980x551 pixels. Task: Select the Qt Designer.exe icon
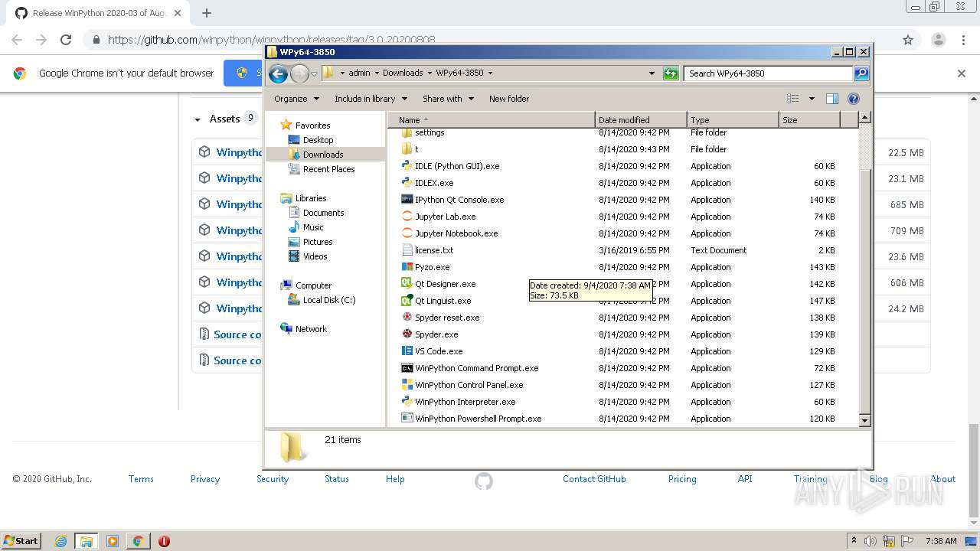click(407, 284)
